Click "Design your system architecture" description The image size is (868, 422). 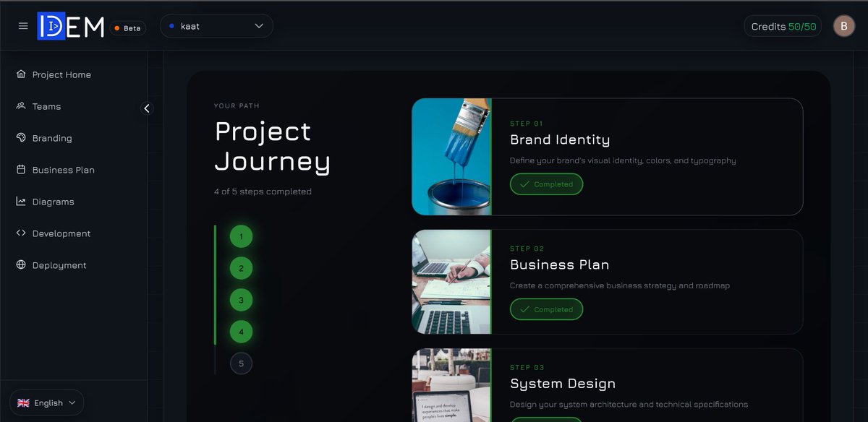629,404
